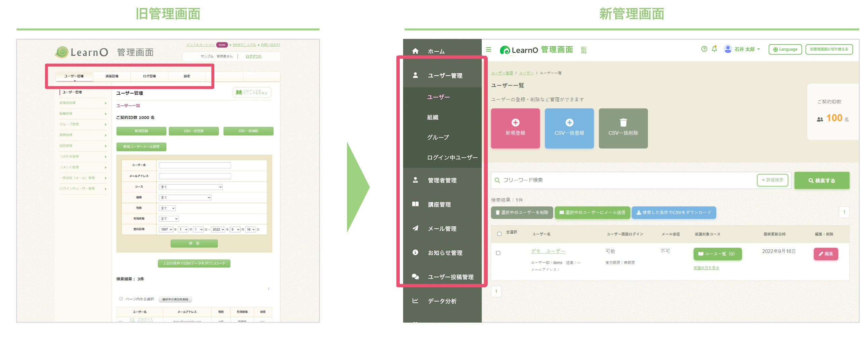Open the end month dropdown showing 9
868x337 pixels.
pyautogui.click(x=235, y=230)
